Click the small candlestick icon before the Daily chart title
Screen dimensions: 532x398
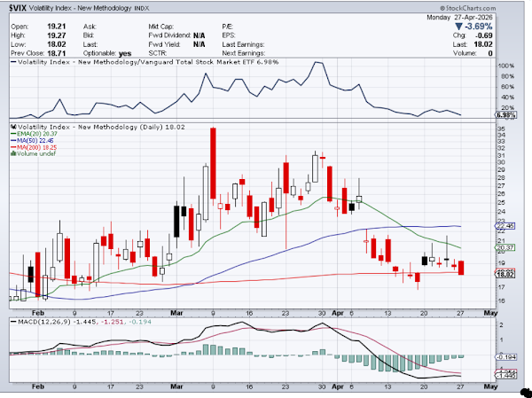13,127
